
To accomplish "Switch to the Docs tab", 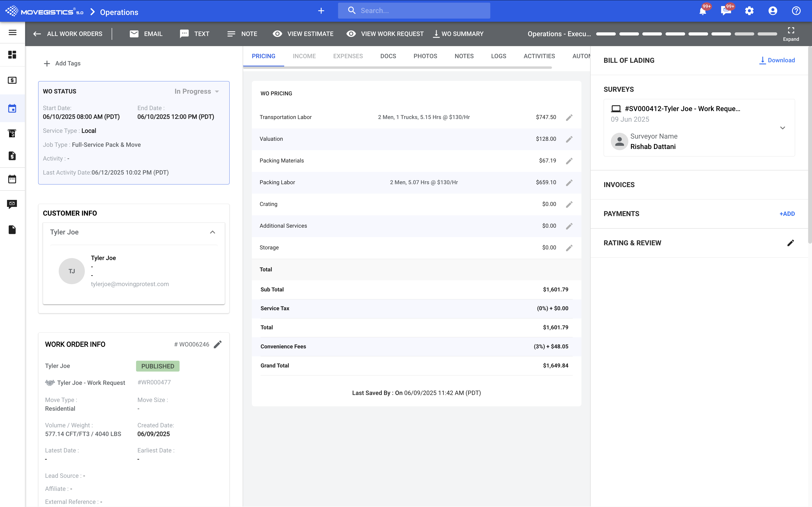I will click(388, 56).
